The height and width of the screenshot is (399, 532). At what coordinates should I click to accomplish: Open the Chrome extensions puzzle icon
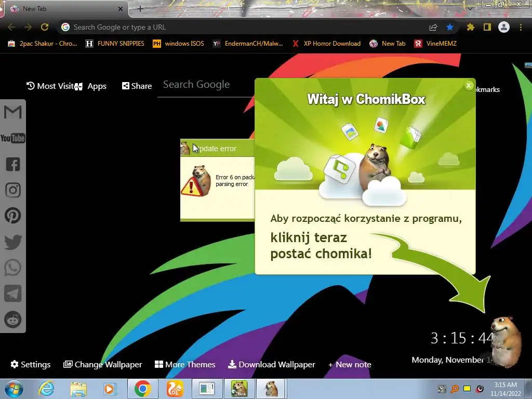(x=471, y=27)
